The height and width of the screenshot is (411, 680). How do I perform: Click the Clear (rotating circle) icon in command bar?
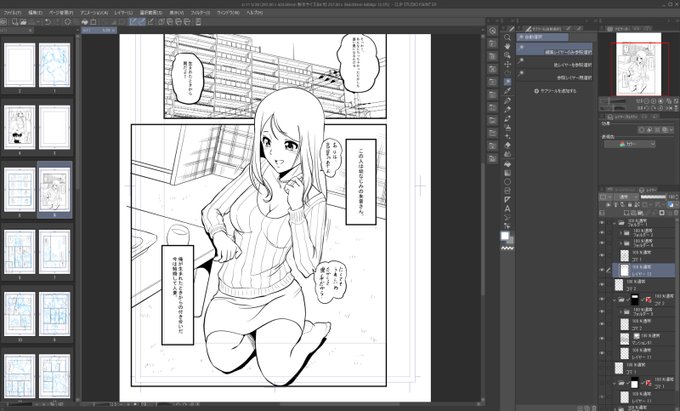coord(67,22)
